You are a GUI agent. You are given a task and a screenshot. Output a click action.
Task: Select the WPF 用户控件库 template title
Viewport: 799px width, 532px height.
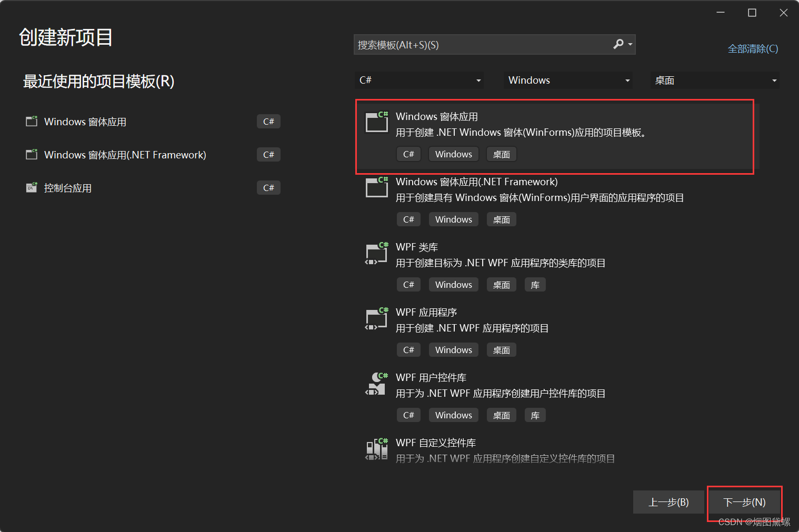coord(431,377)
